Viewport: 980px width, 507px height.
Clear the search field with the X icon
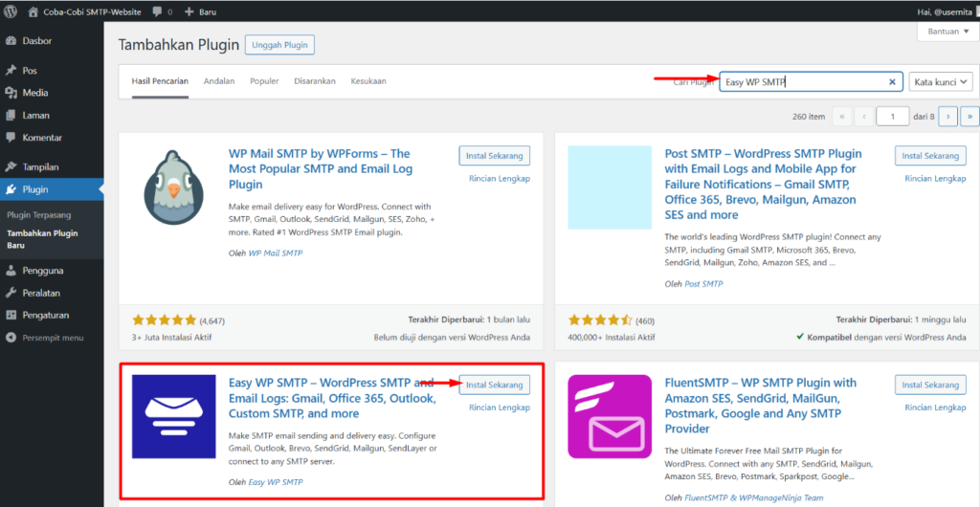(893, 82)
